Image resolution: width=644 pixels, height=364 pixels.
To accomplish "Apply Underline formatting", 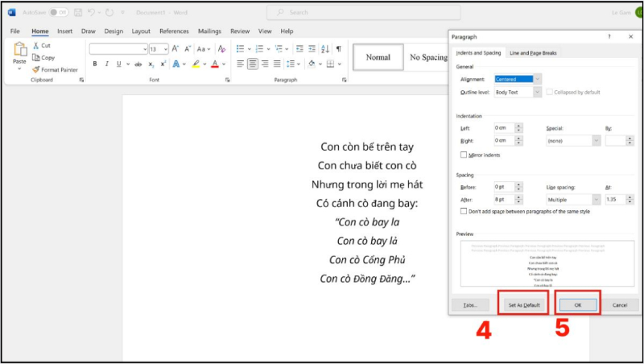I will point(118,64).
